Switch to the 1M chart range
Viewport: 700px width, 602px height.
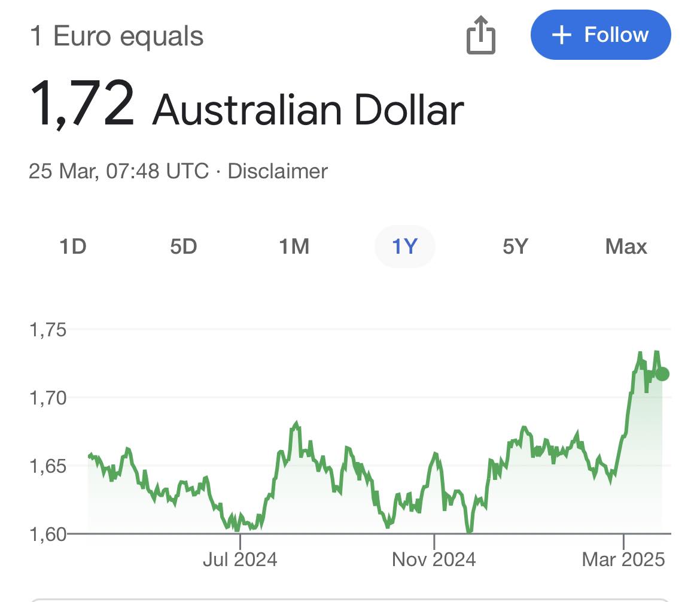pos(294,247)
